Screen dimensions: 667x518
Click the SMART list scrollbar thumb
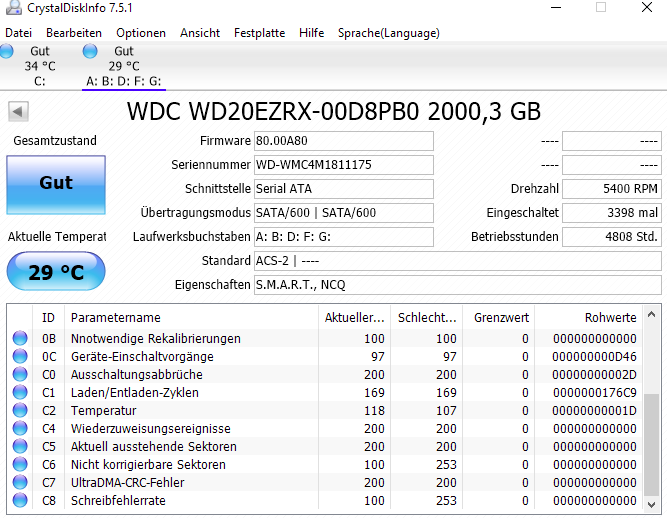pos(651,444)
